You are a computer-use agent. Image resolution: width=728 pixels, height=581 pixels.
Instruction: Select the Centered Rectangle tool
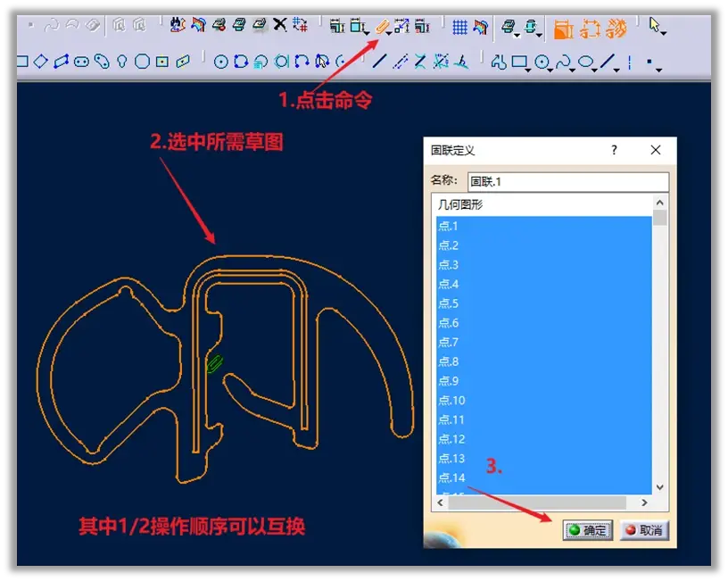pos(162,62)
